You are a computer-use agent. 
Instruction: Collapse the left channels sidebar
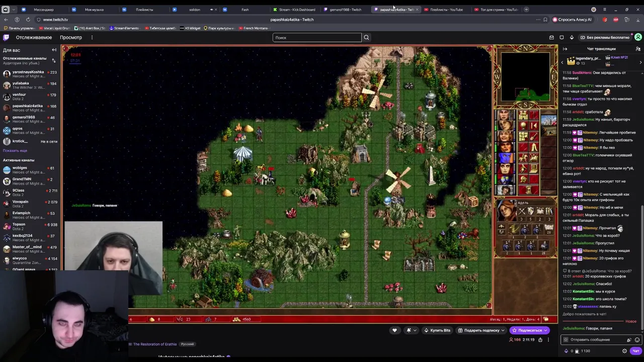point(54,50)
